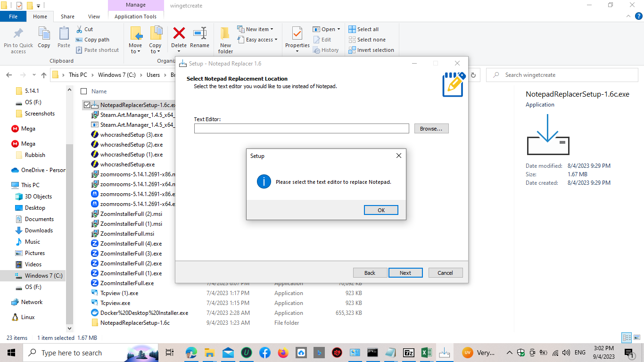Untick the NotepadReplacerSetup-1.6c.exe checkbox

point(87,104)
